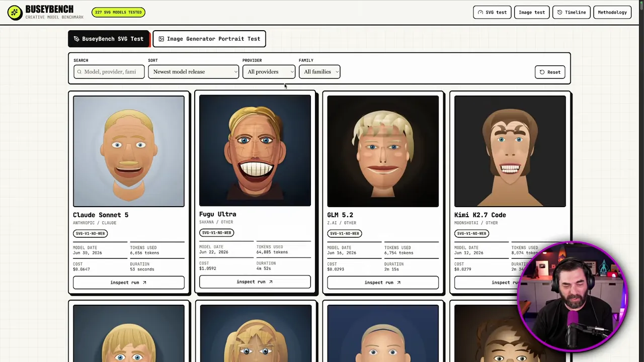Viewport: 644px width, 362px height.
Task: Open the Image test page
Action: pyautogui.click(x=532, y=13)
